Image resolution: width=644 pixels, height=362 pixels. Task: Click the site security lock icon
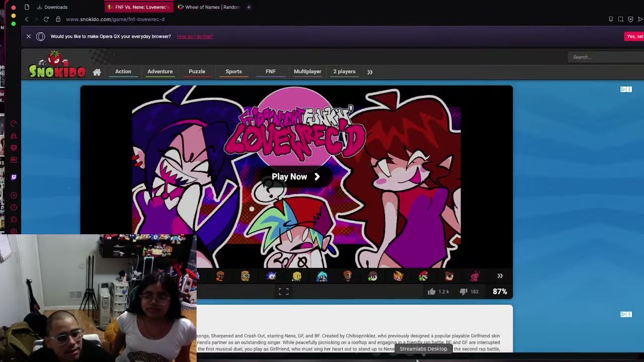click(x=58, y=19)
